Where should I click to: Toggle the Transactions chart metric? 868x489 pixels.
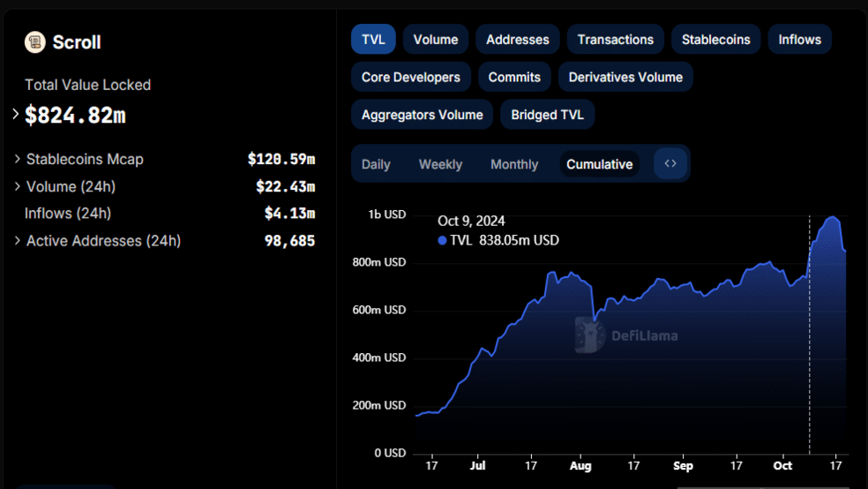point(616,40)
